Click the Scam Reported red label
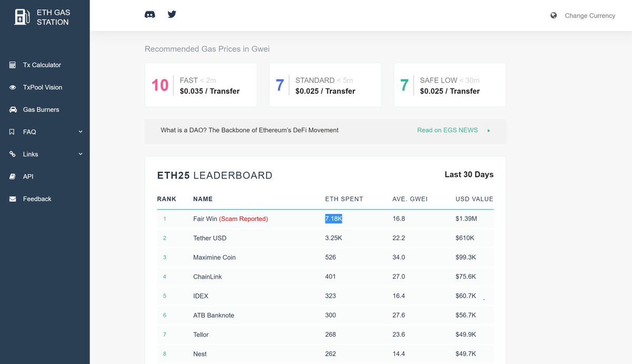The height and width of the screenshot is (364, 632). tap(243, 219)
